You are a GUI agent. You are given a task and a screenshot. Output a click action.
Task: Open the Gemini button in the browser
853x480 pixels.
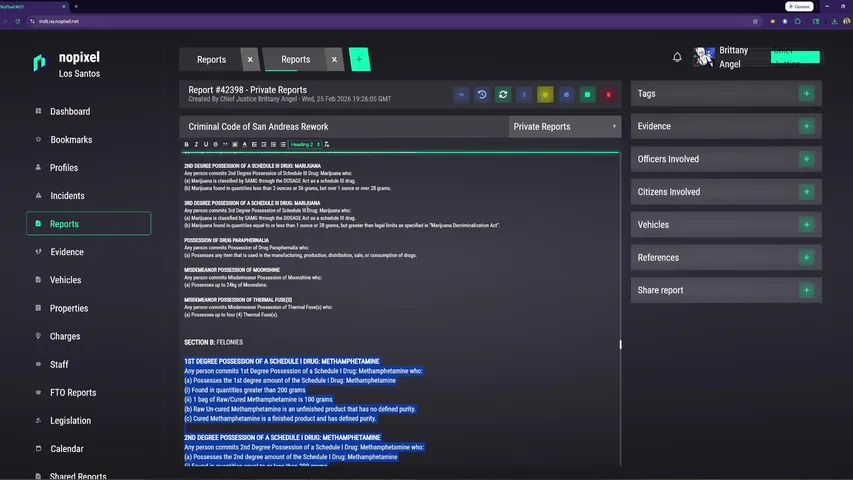(799, 7)
